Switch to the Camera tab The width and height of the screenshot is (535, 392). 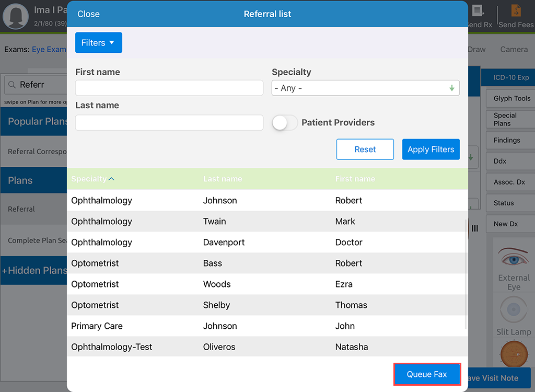[x=514, y=50]
